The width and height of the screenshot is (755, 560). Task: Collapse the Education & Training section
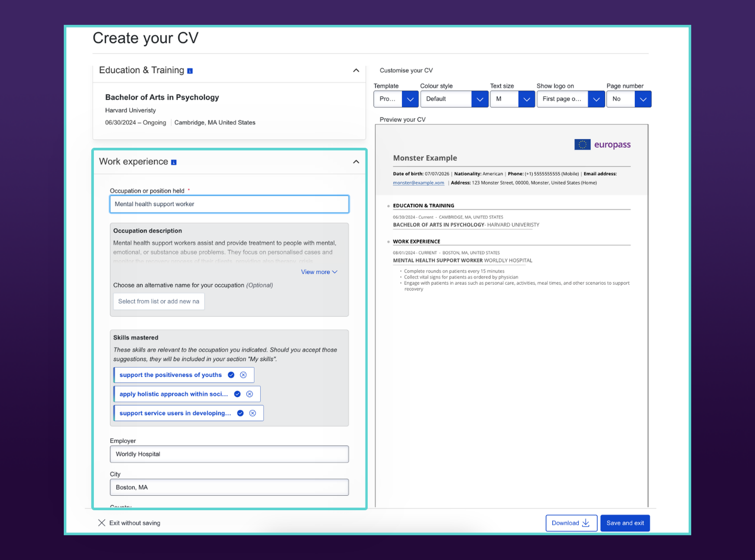click(x=356, y=71)
